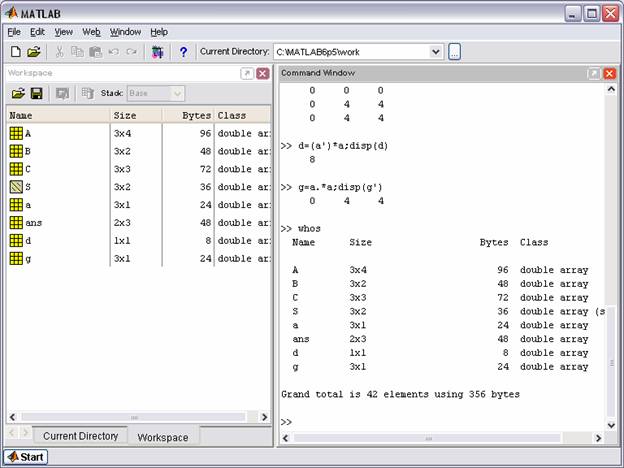This screenshot has height=468, width=624.
Task: Click the 1x1 size cell in Workspace
Action: (x=122, y=241)
